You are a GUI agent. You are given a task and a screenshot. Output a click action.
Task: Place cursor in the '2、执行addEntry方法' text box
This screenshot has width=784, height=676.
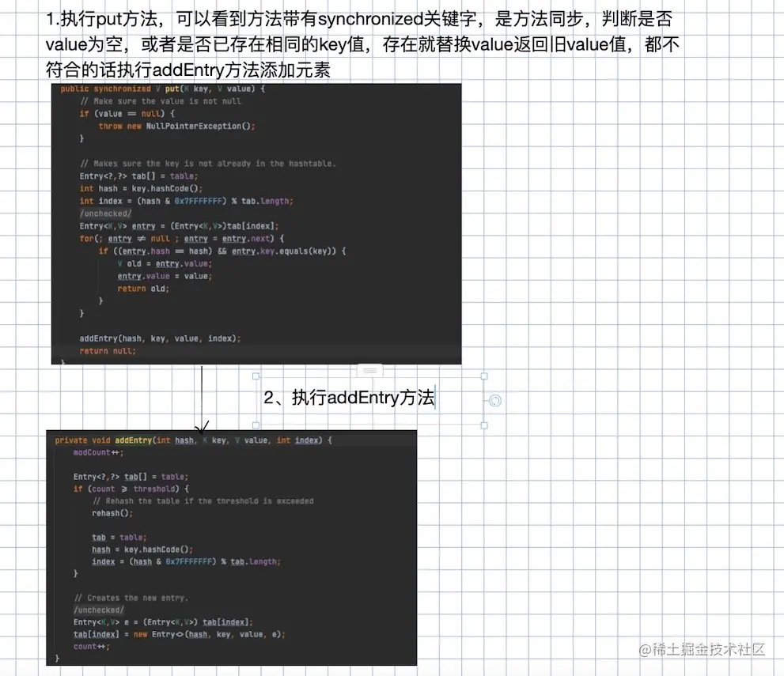(x=349, y=398)
